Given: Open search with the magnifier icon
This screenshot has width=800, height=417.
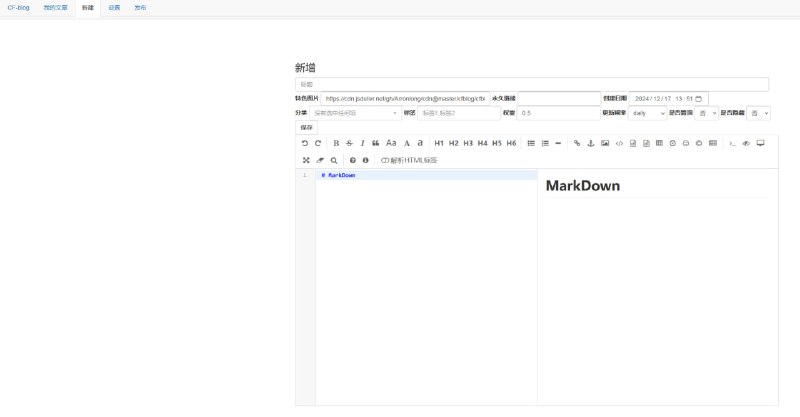Looking at the screenshot, I should 334,160.
